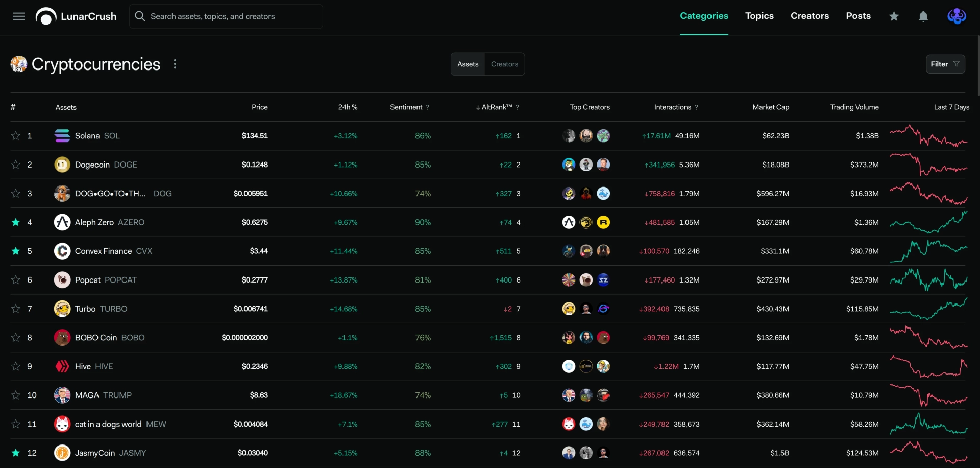Screen dimensions: 980x468
Task: Open the Topics navigation tab
Action: point(759,16)
